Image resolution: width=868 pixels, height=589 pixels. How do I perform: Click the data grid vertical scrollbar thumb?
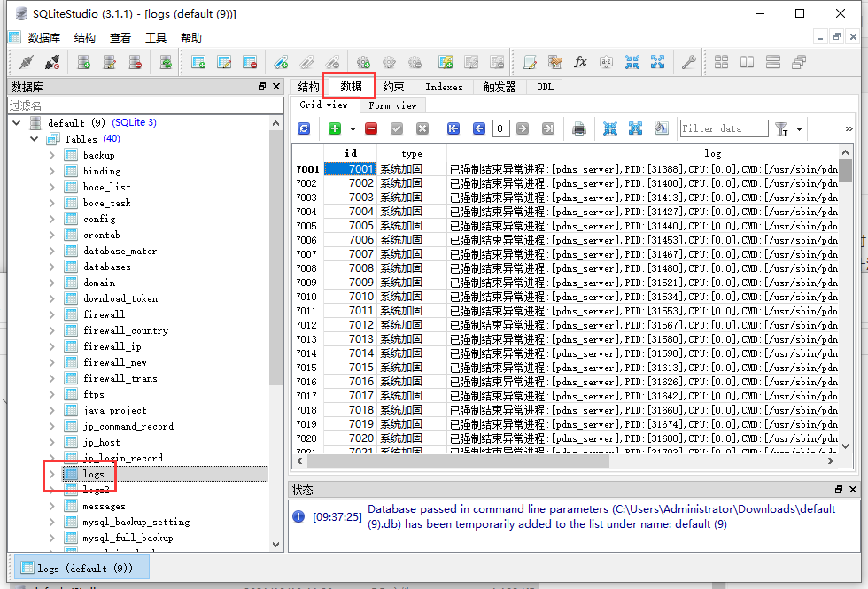tap(845, 171)
